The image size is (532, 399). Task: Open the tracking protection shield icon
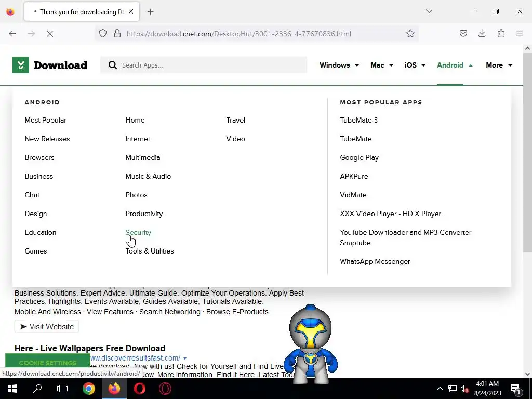click(x=103, y=34)
